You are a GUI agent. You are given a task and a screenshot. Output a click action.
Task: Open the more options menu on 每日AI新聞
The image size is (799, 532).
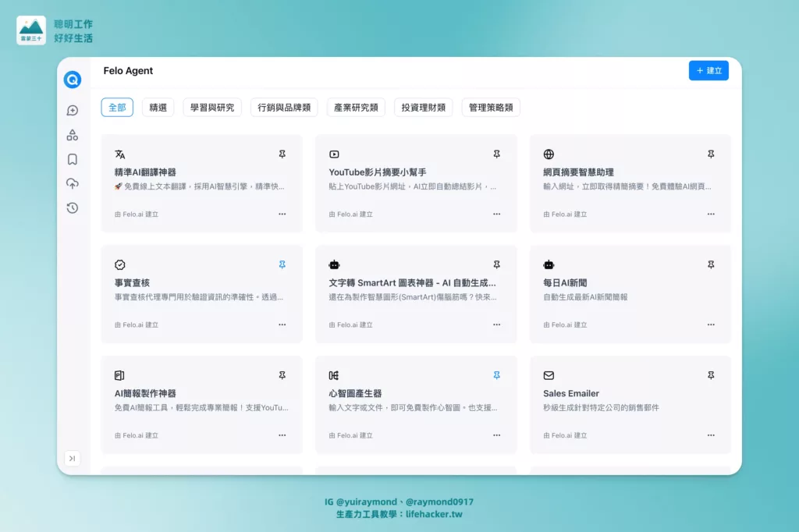(x=711, y=324)
